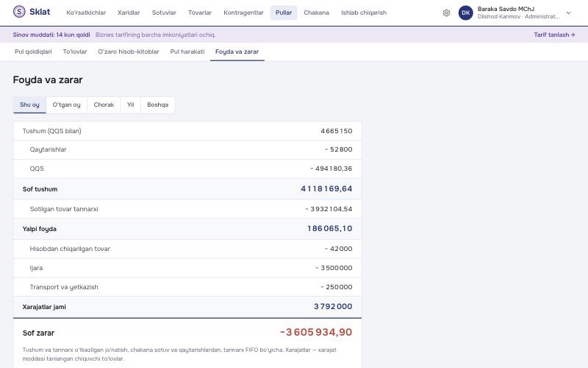The image size is (588, 368).
Task: Click the DK user avatar
Action: [x=466, y=13]
